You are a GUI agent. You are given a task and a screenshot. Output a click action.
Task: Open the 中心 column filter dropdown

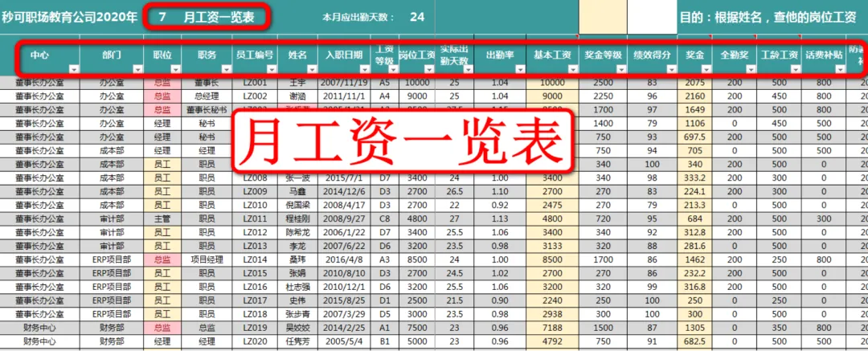[74, 69]
